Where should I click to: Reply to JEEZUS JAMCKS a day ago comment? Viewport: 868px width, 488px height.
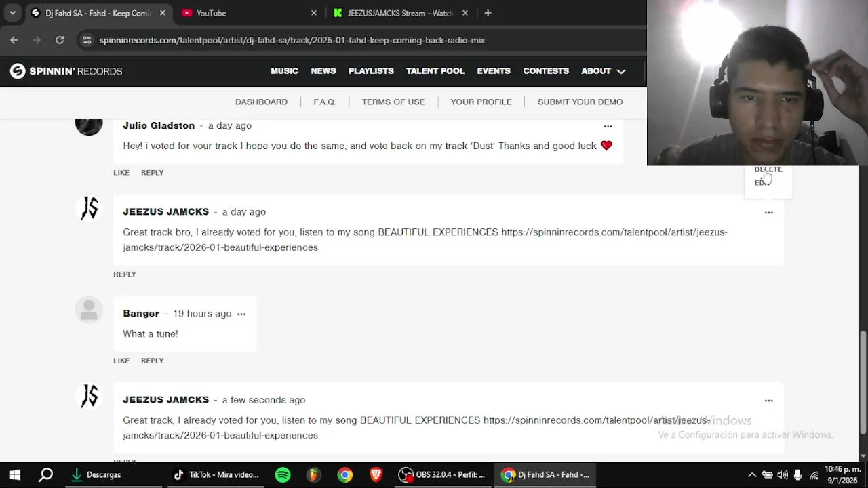point(125,274)
